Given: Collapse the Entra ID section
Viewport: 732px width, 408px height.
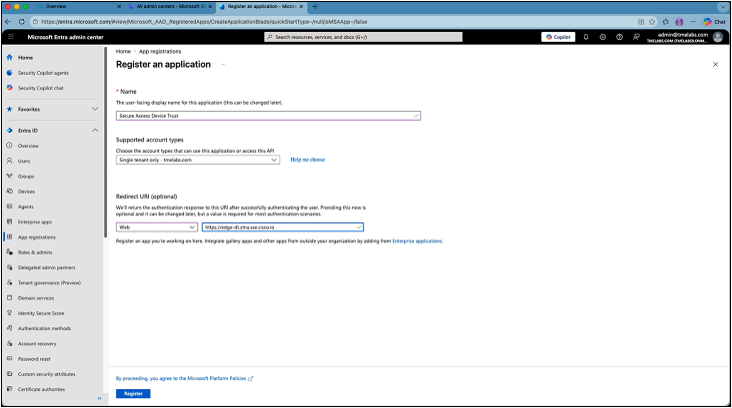Looking at the screenshot, I should tap(95, 131).
